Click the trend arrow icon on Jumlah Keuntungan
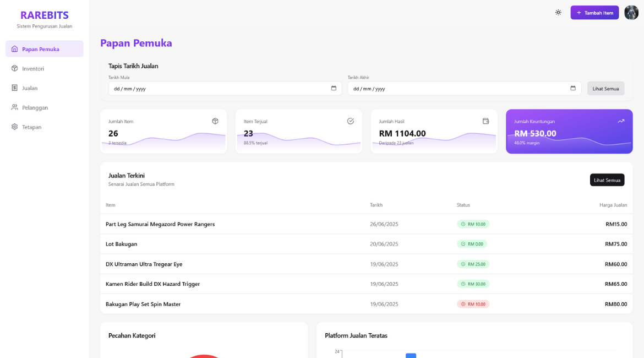 (621, 121)
